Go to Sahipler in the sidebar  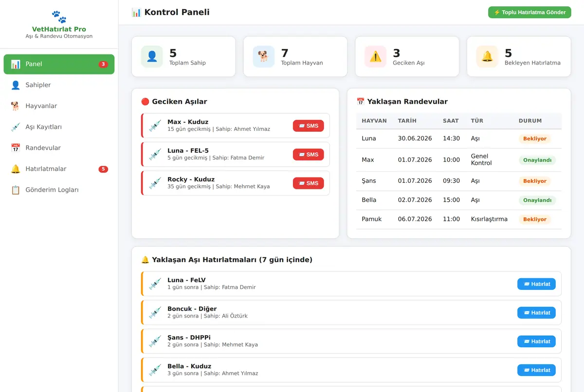coord(59,85)
